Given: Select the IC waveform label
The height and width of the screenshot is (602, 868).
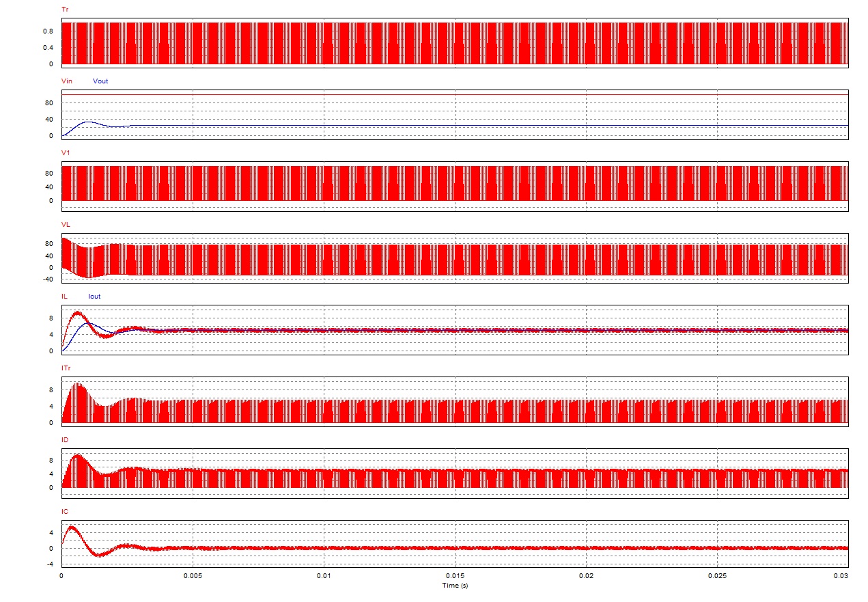Looking at the screenshot, I should point(65,512).
